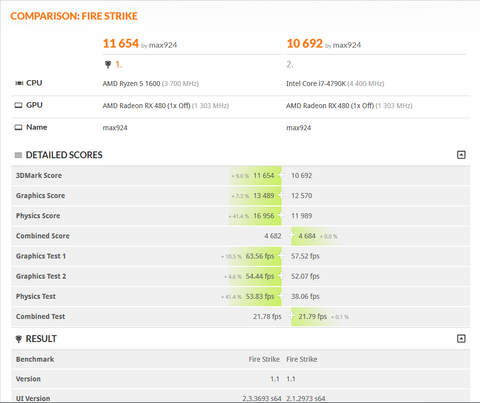The image size is (480, 403).
Task: Collapse the Result section
Action: click(x=461, y=339)
